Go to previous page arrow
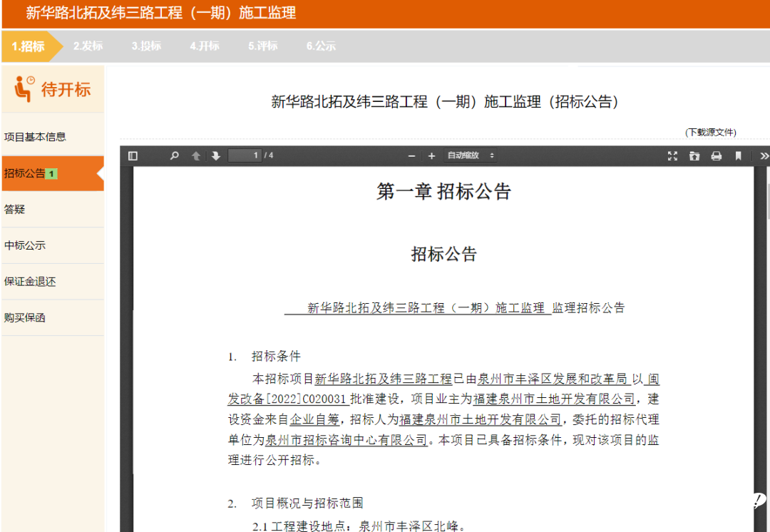This screenshot has height=532, width=770. pyautogui.click(x=196, y=155)
